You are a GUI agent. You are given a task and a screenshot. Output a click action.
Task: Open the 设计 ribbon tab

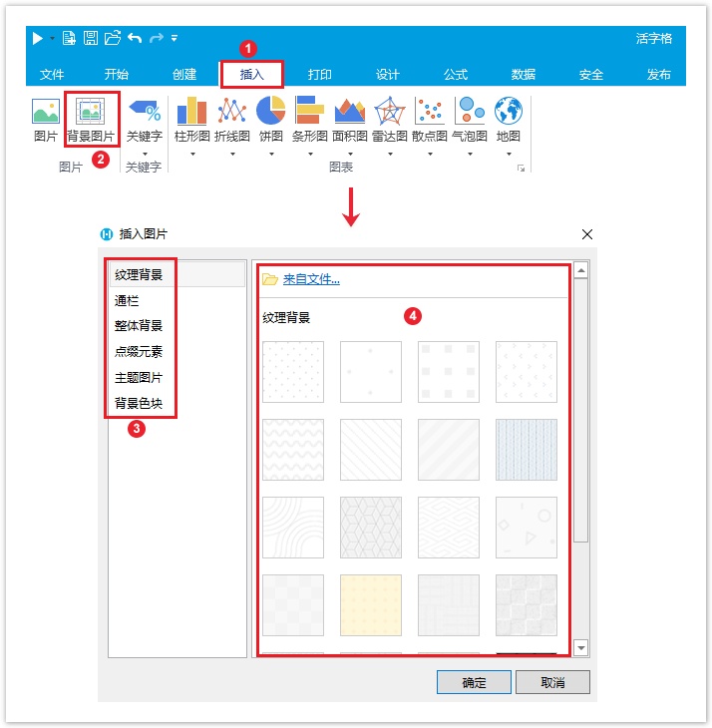point(388,75)
